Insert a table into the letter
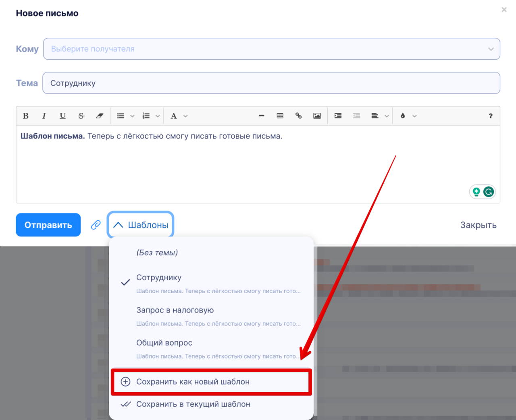Image resolution: width=516 pixels, height=420 pixels. [x=280, y=116]
